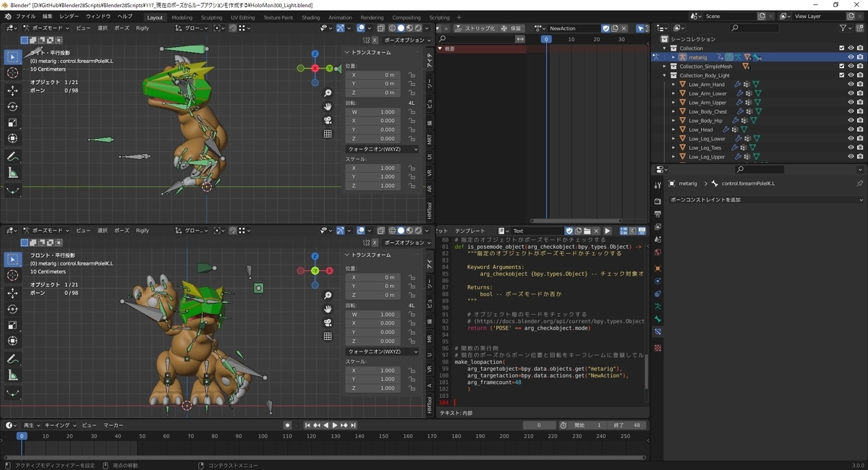Viewport: 868px width, 470px height.
Task: Pin the properties editor context
Action: pyautogui.click(x=859, y=184)
